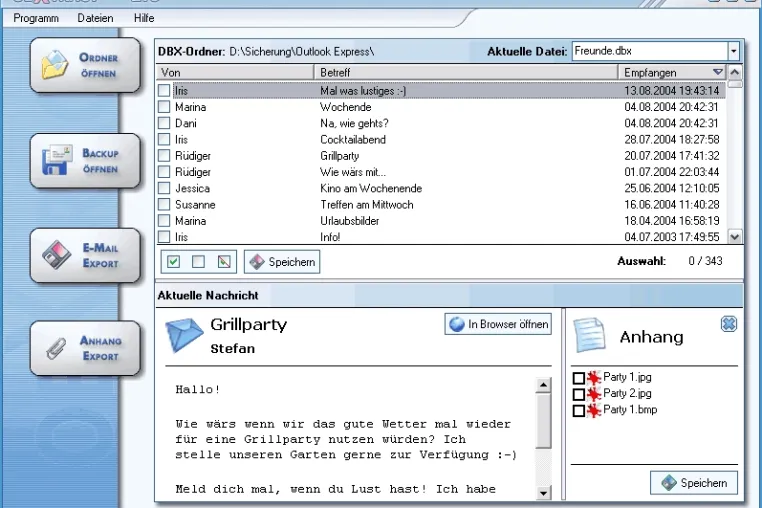
Task: Sort by the Betreff column header
Action: pyautogui.click(x=466, y=72)
